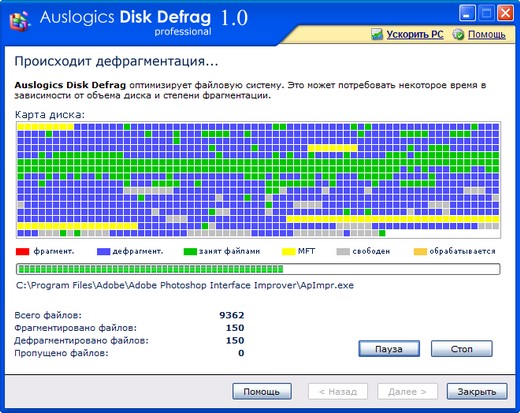Click the "Дефрагментировано файлов:" label
Screen dimensions: 520x413
tap(81, 341)
